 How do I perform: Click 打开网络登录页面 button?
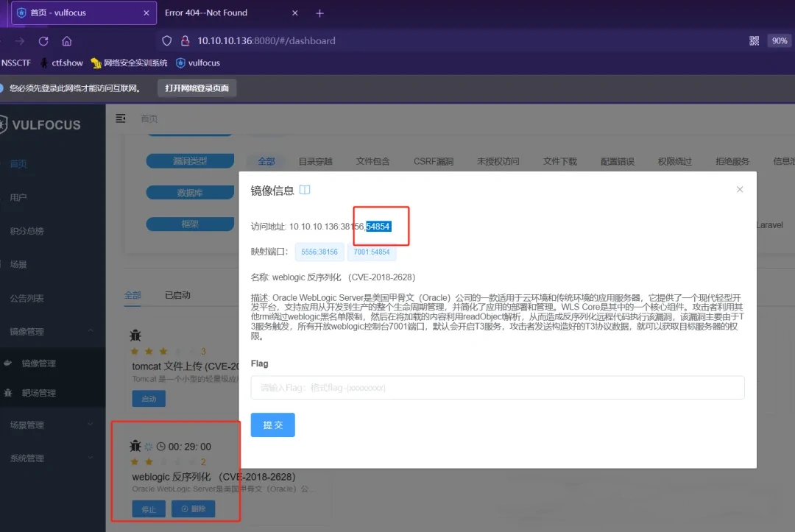197,88
